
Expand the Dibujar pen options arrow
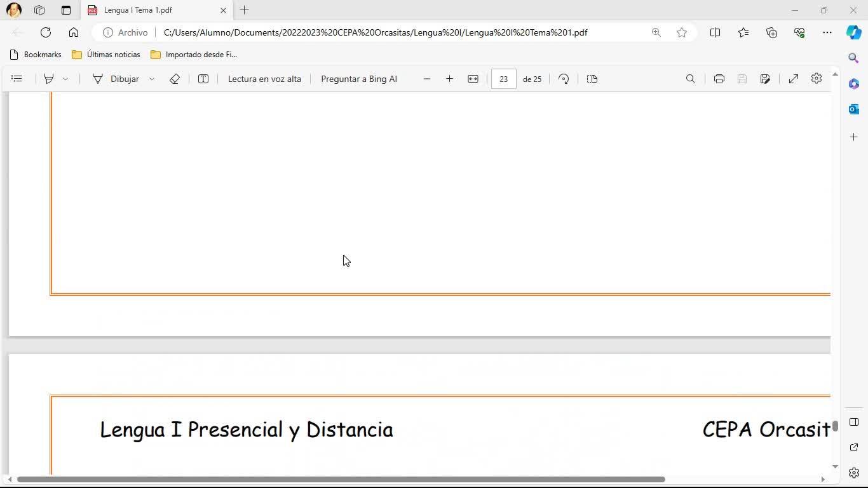click(152, 79)
